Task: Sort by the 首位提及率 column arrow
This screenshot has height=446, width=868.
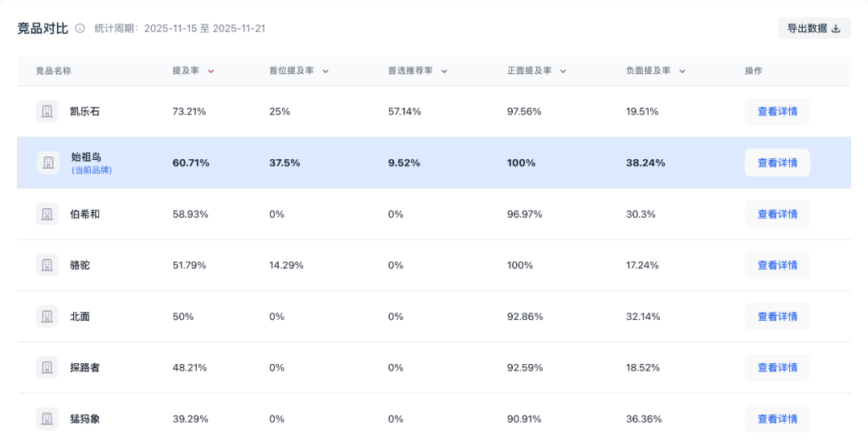Action: pos(325,72)
